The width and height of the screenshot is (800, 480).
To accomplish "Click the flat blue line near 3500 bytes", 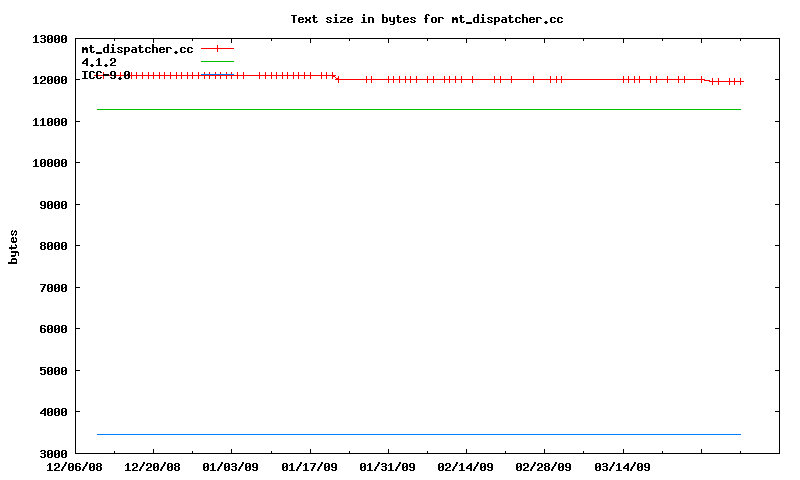I will (x=420, y=434).
